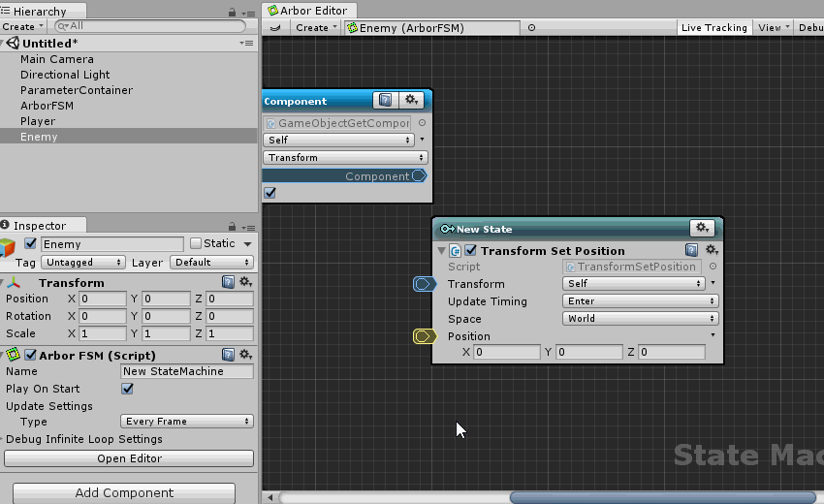Click the Transform input slot on New State
This screenshot has width=824, height=504.
(x=424, y=284)
